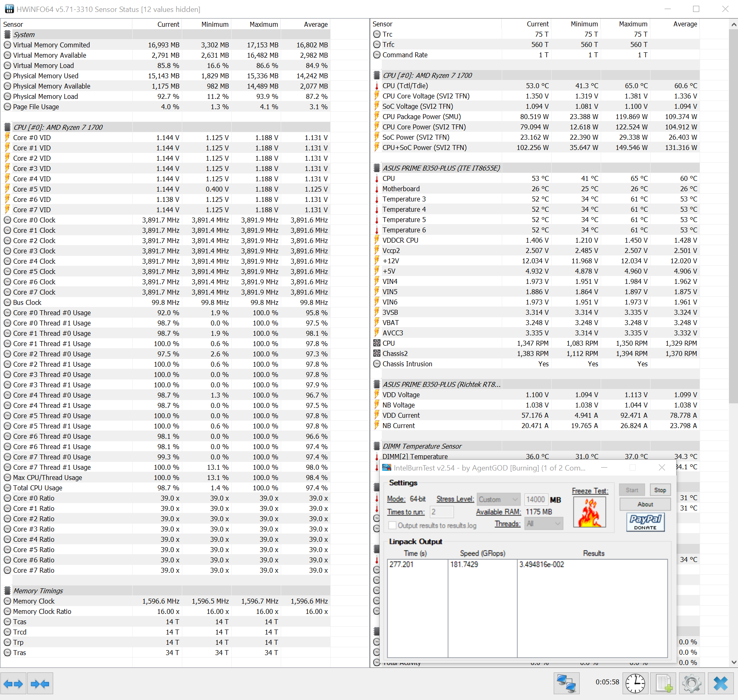Click the System group chip icon

[x=7, y=35]
